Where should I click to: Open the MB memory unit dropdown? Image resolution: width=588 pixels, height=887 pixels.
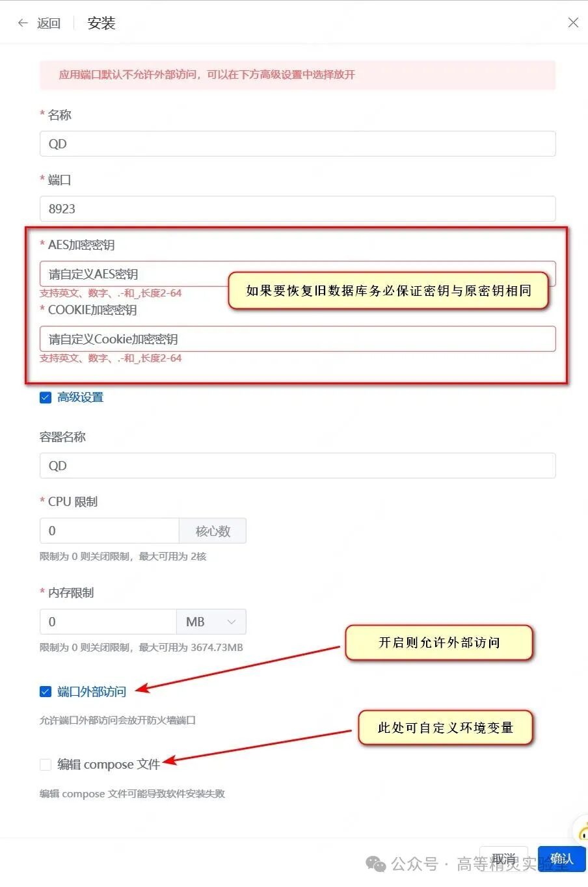tap(211, 622)
